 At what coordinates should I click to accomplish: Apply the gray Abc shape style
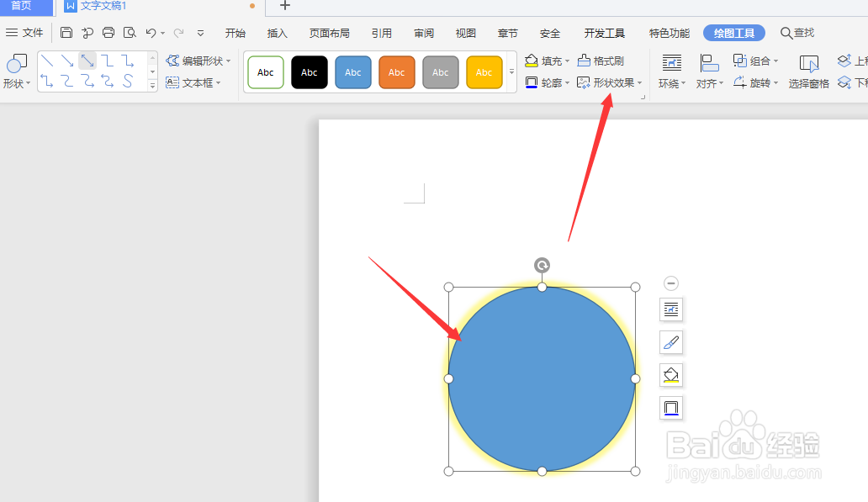tap(441, 72)
